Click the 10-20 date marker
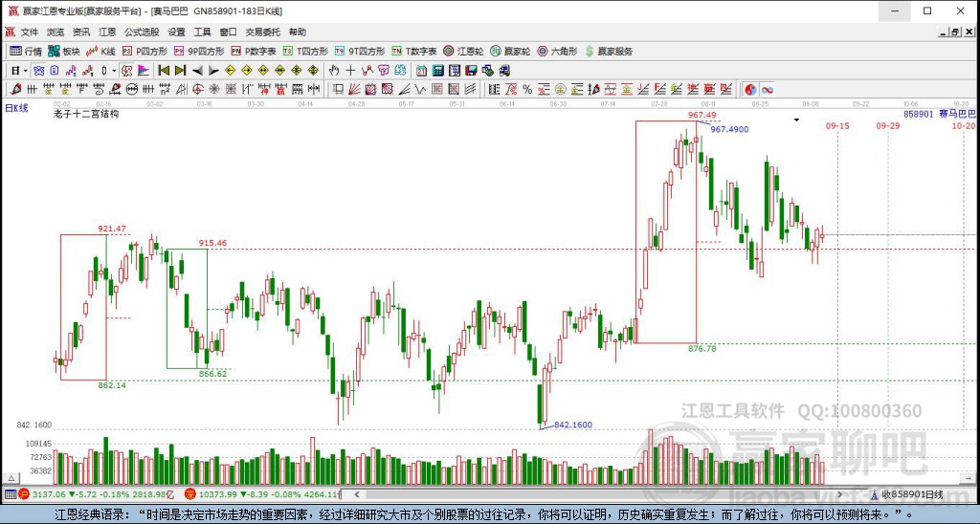This screenshot has height=524, width=980. (964, 125)
